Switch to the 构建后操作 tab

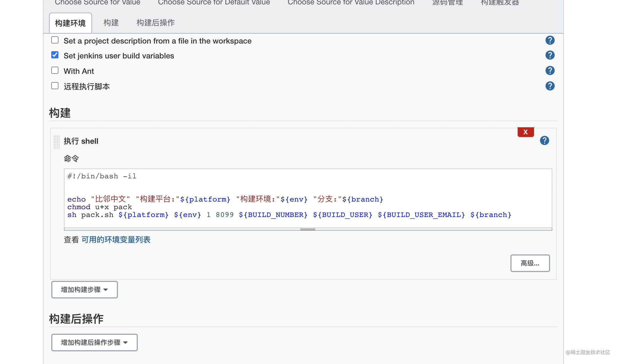pyautogui.click(x=155, y=23)
